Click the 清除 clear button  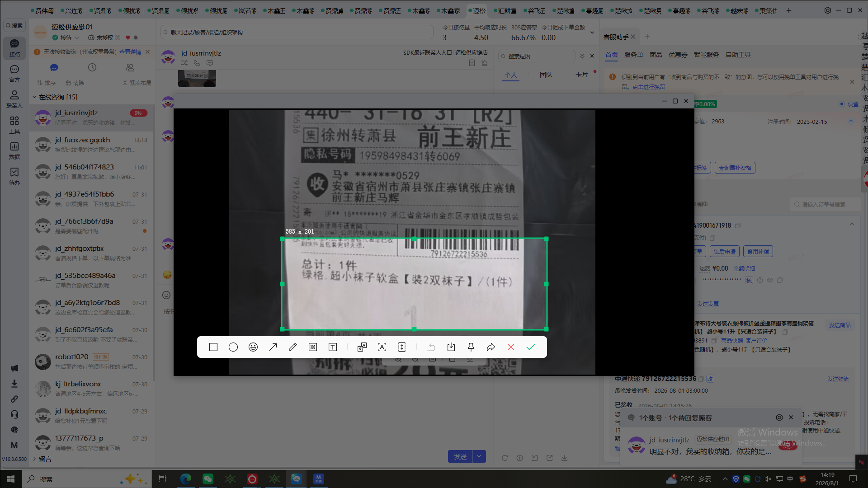(x=75, y=83)
